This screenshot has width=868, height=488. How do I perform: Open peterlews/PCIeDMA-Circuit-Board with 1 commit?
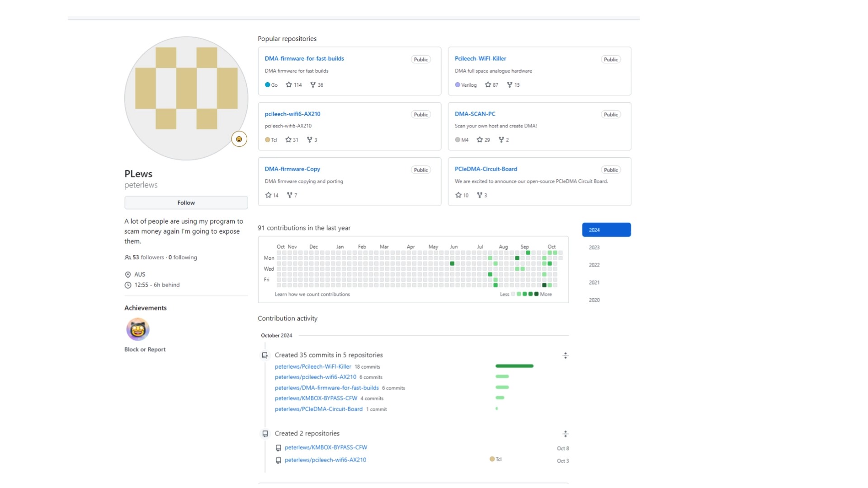(x=319, y=409)
